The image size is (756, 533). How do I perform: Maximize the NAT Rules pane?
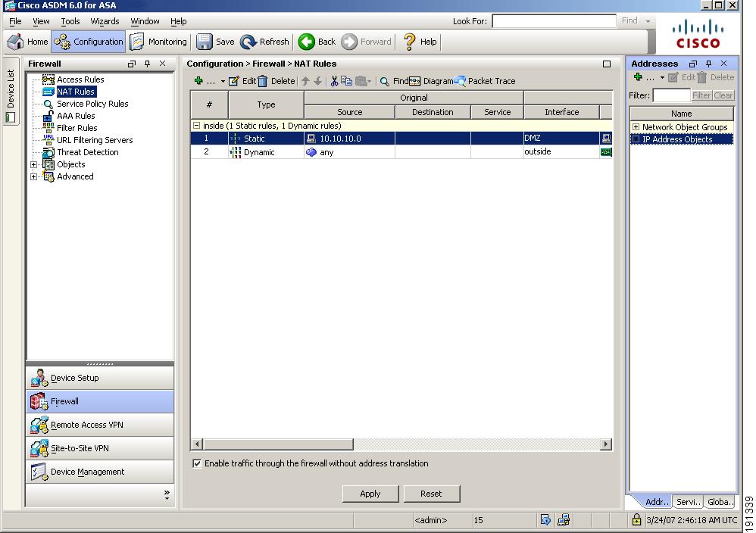(607, 64)
